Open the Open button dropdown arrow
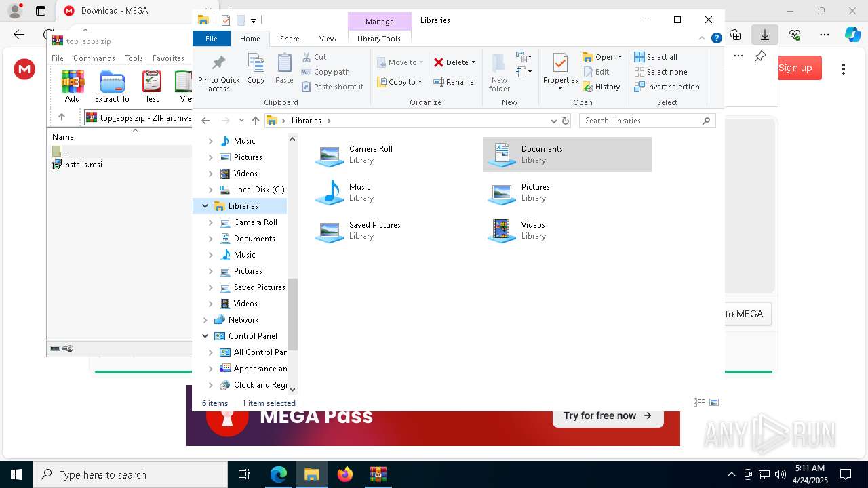The width and height of the screenshot is (868, 488). coord(620,57)
